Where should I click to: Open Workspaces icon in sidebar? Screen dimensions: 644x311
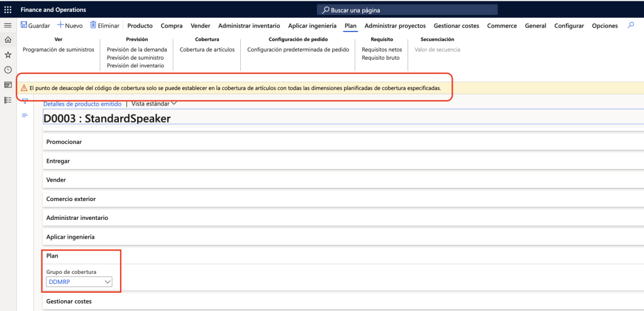pyautogui.click(x=8, y=85)
